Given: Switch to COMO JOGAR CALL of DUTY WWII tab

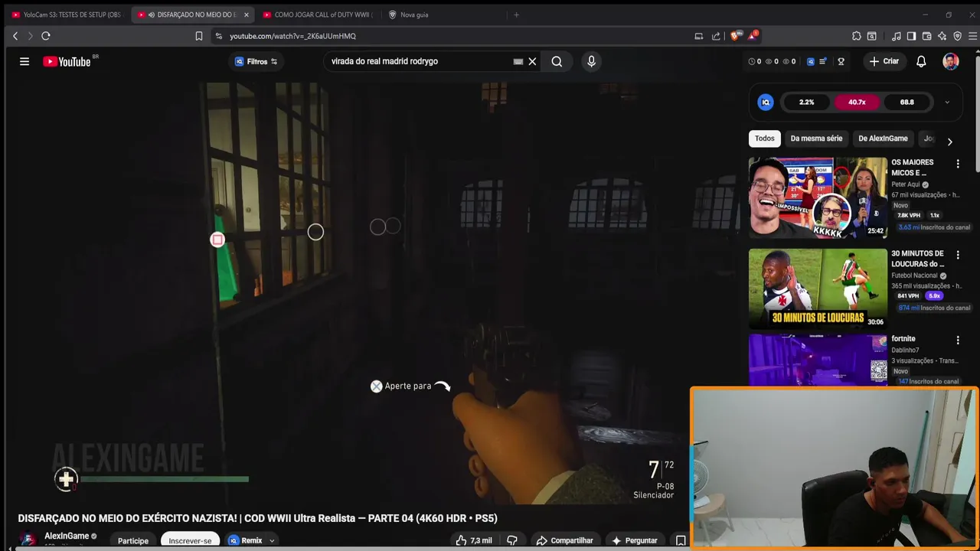Looking at the screenshot, I should coord(317,15).
